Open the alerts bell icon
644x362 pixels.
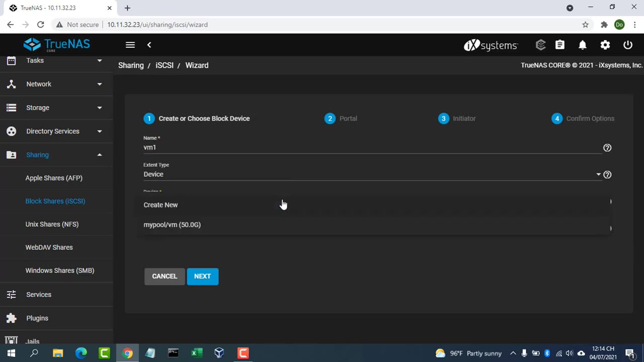583,45
